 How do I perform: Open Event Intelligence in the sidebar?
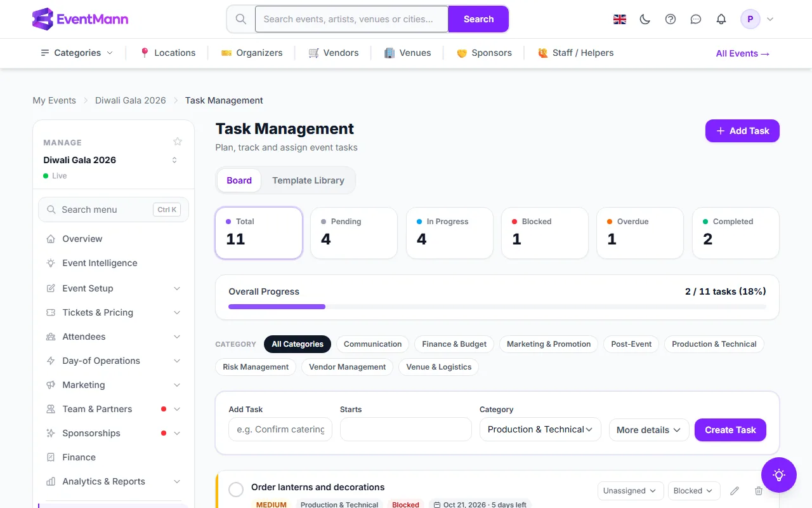pyautogui.click(x=114, y=263)
